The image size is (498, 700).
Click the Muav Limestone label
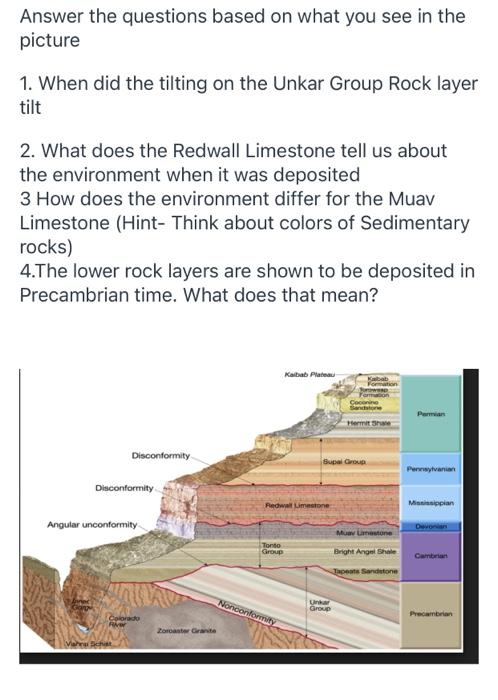pyautogui.click(x=364, y=533)
